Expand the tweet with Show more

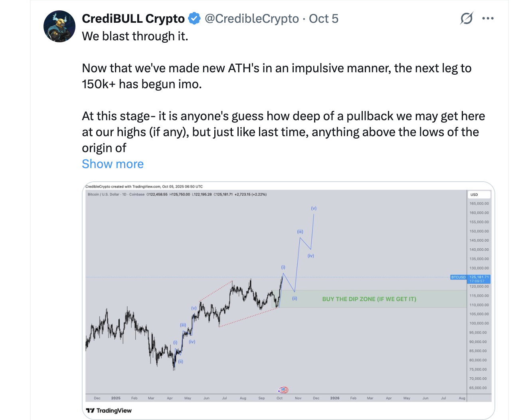tap(113, 164)
